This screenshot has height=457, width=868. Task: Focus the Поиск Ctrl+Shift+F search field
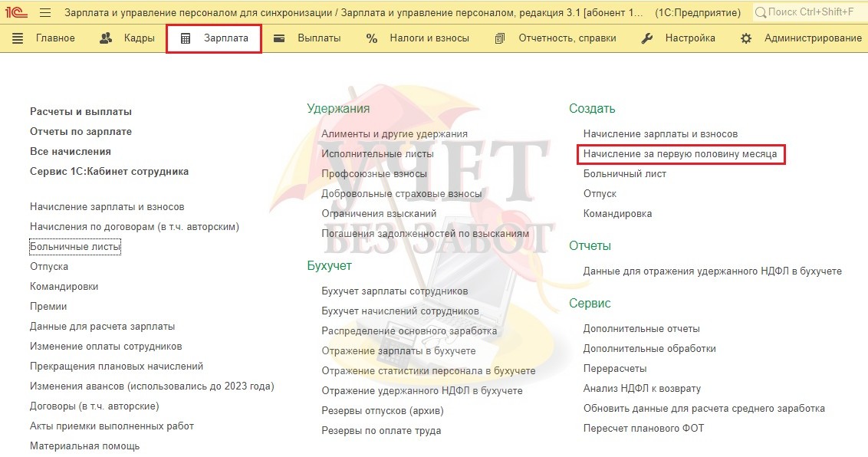(810, 12)
